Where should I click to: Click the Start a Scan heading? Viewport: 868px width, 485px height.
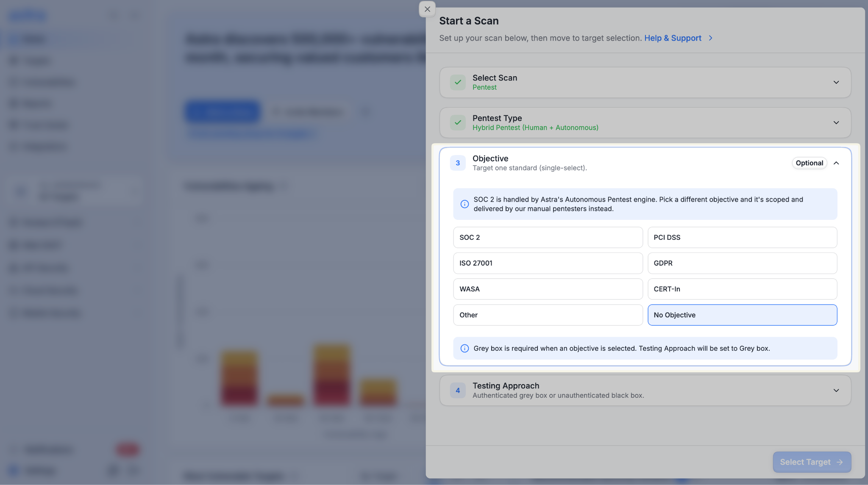coord(469,21)
